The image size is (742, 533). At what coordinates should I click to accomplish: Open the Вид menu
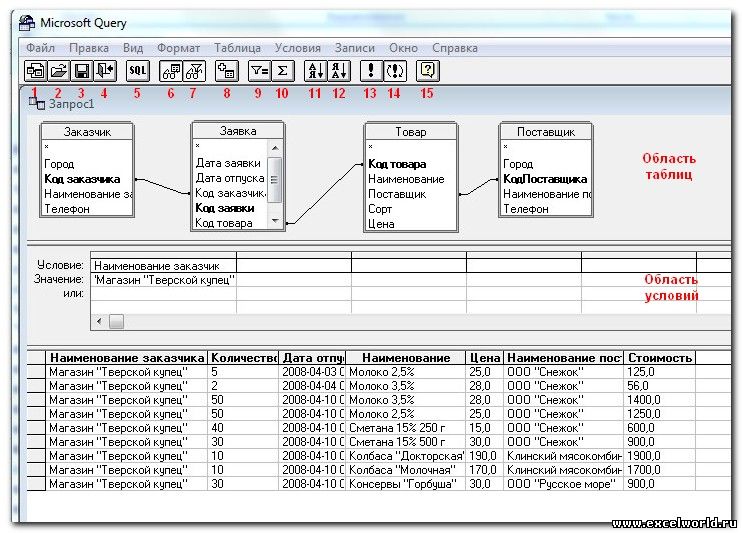pos(133,48)
